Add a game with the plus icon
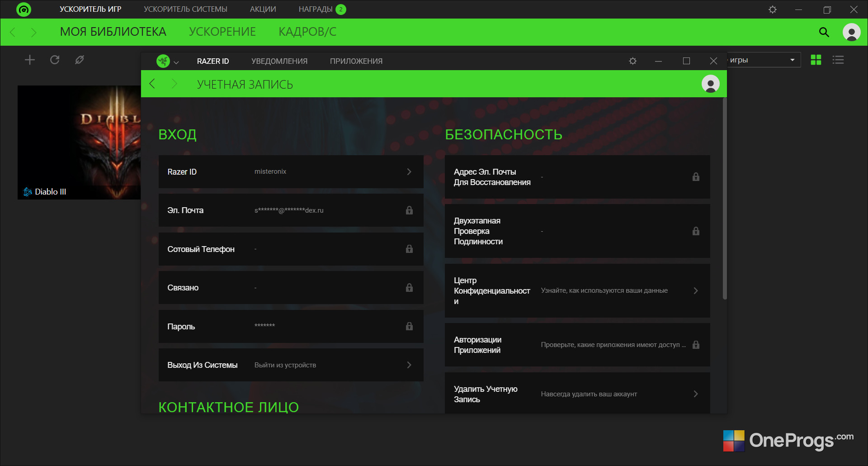 (x=30, y=60)
